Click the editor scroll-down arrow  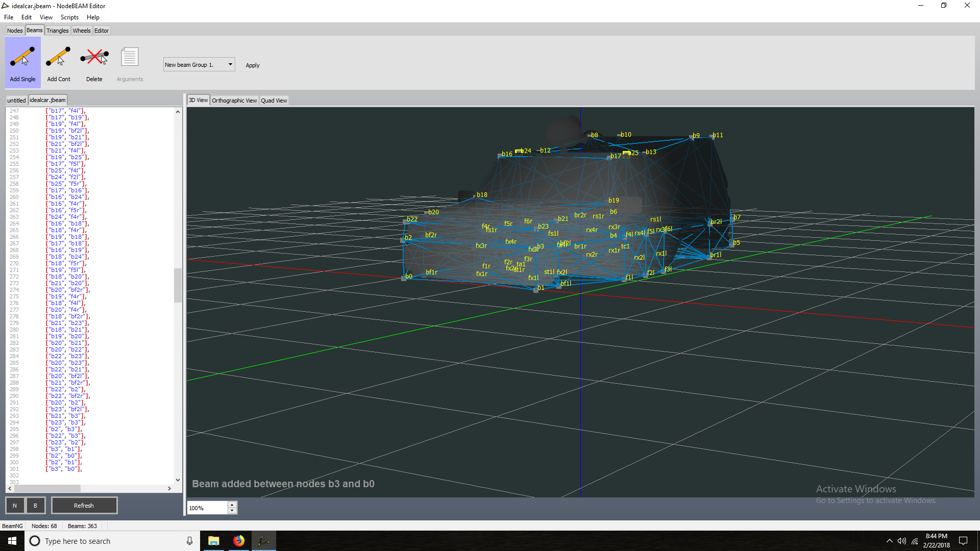178,480
